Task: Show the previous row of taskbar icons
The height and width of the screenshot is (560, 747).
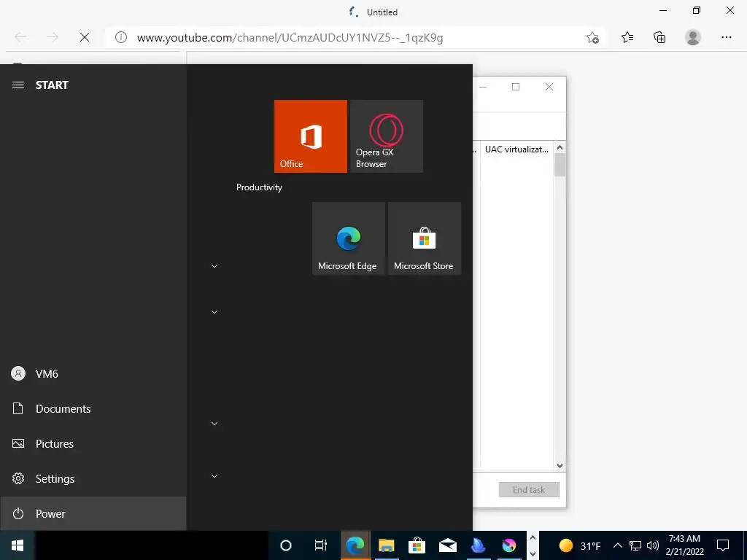Action: coord(533,538)
